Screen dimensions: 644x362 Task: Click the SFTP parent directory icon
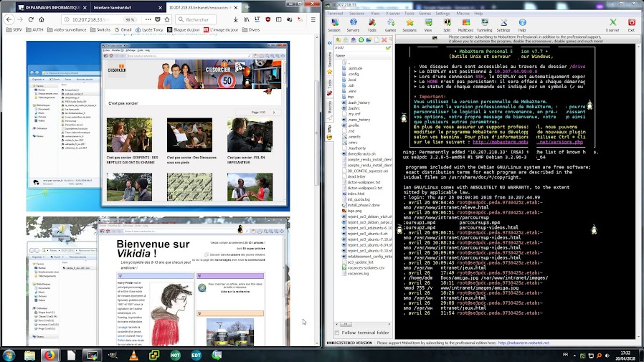click(x=338, y=40)
